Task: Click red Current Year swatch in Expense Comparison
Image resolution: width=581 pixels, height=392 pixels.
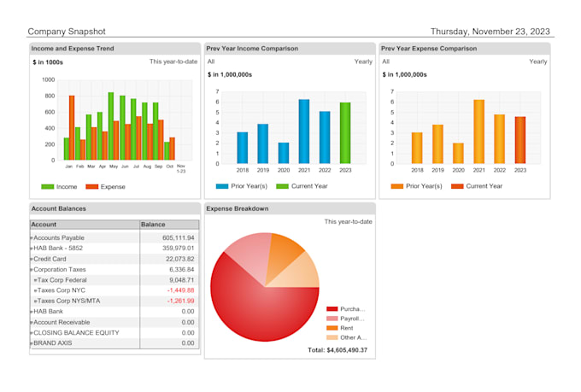Action: click(x=457, y=186)
